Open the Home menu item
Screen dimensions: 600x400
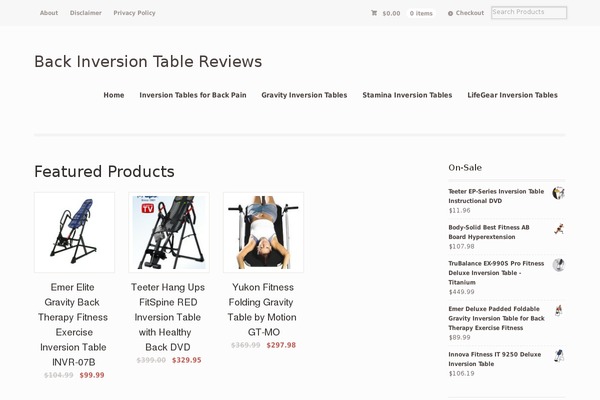[x=114, y=95]
